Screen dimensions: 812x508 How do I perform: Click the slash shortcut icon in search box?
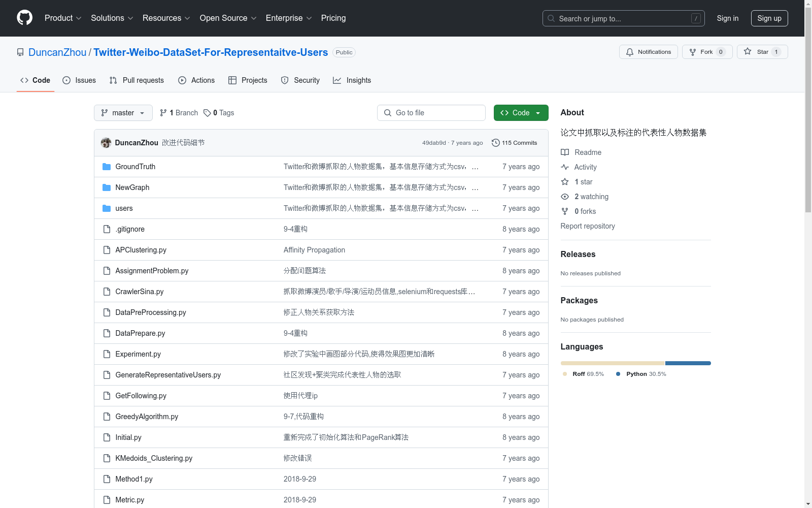coord(696,18)
